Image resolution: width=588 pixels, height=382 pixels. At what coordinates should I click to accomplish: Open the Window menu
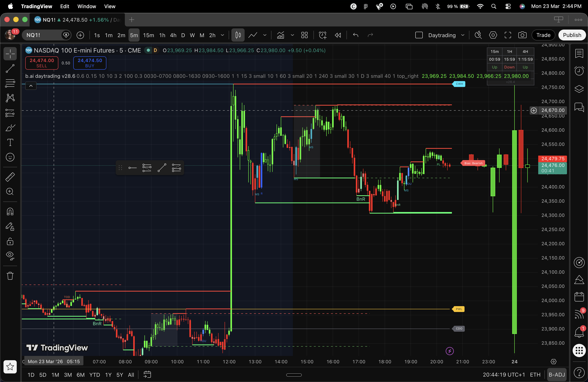click(x=87, y=6)
